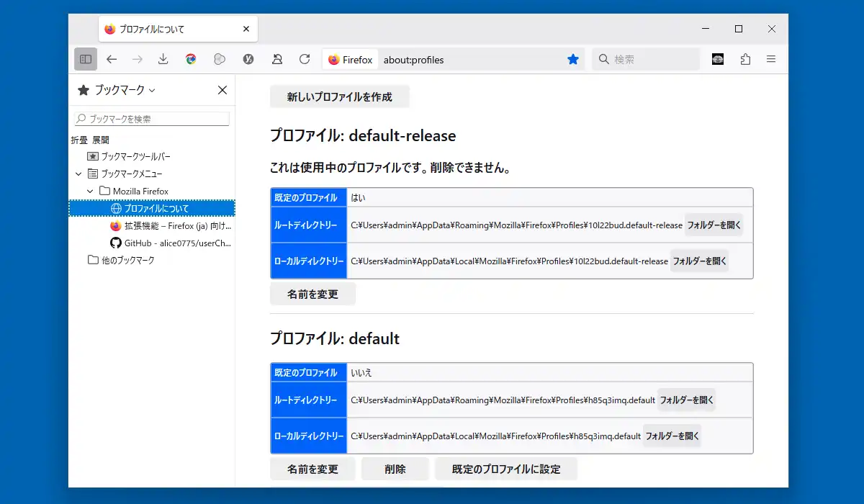
Task: Go forward with the right arrow
Action: click(138, 59)
